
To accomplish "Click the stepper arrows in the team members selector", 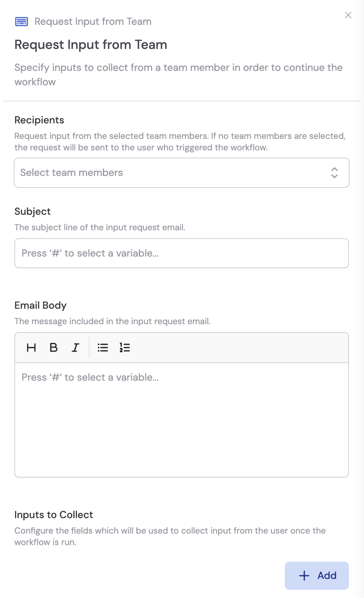I will click(x=334, y=173).
